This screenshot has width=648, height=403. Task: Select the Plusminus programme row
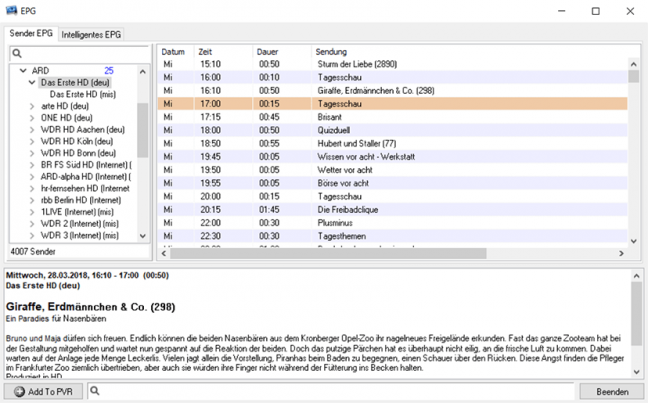point(393,223)
